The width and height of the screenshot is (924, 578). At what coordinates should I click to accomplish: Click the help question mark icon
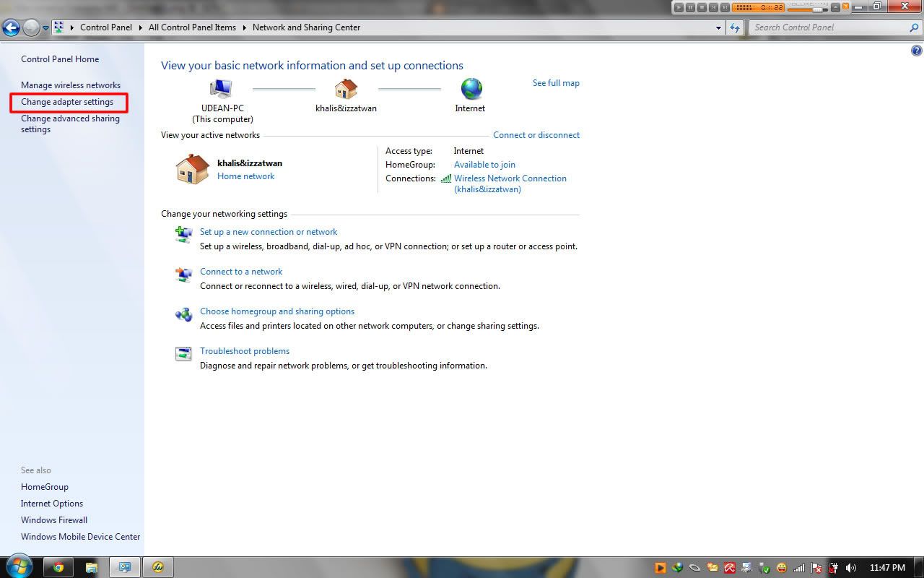916,51
